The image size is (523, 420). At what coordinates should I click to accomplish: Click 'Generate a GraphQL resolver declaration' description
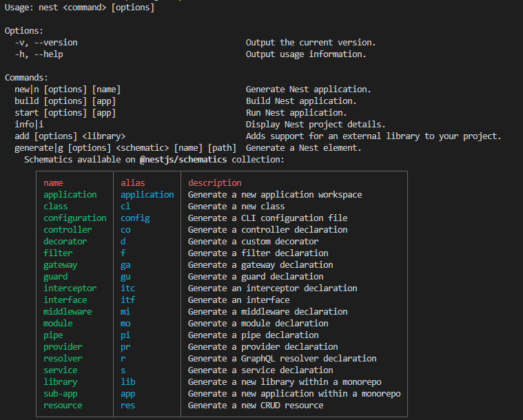(283, 359)
